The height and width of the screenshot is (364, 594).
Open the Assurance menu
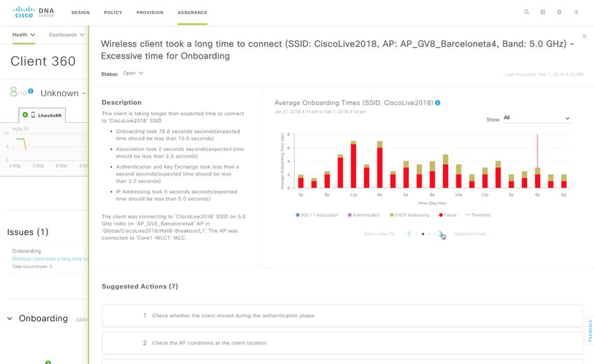coord(192,13)
